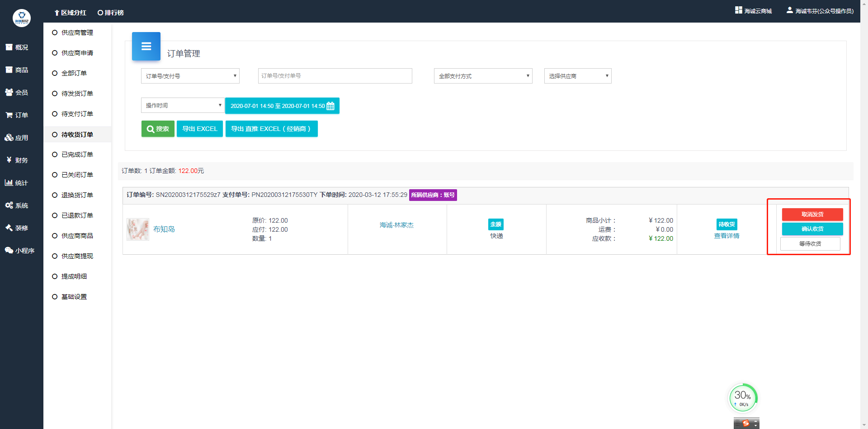
Task: Open the 查看详情 order details link
Action: pos(726,236)
